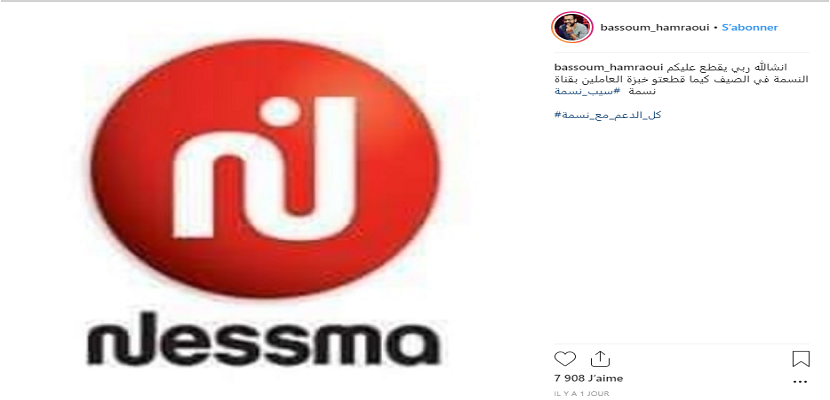
Task: Open more options three-dot menu
Action: point(801,381)
